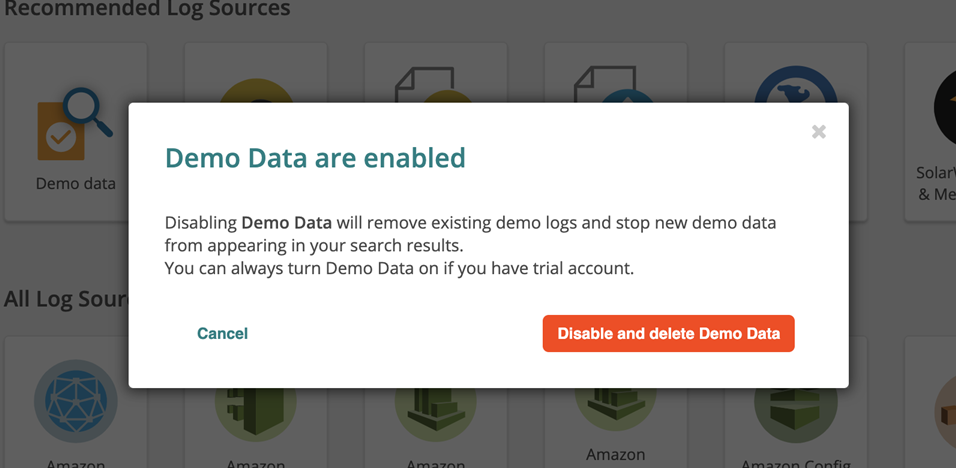Viewport: 956px width, 468px height.
Task: Select the yellow circular log source icon
Action: [x=255, y=90]
